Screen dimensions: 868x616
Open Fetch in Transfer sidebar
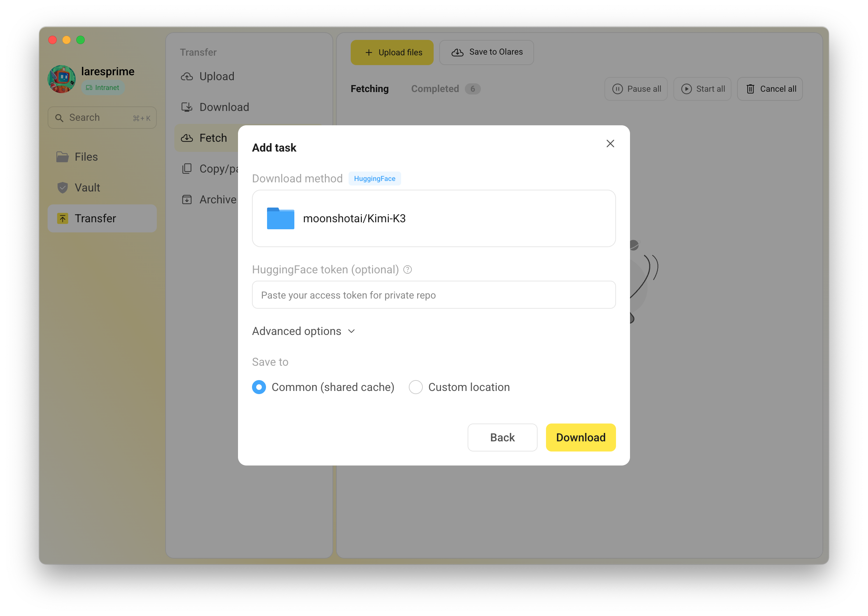206,138
